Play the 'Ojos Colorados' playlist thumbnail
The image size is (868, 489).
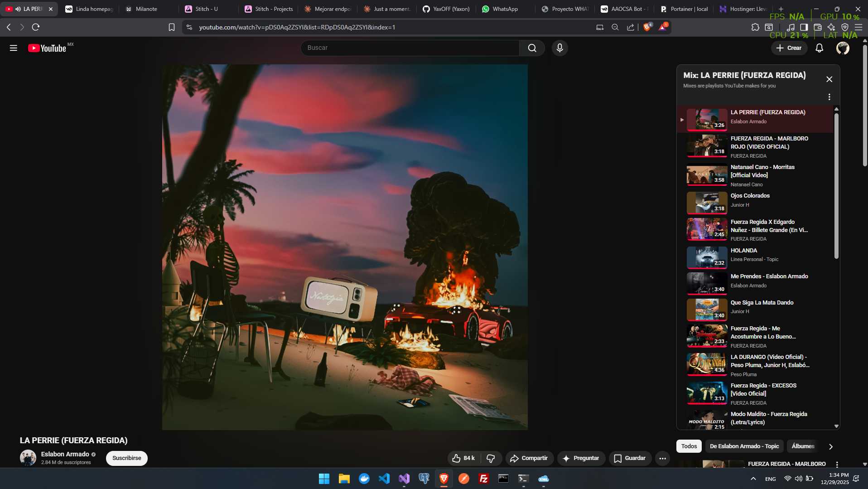pos(707,203)
